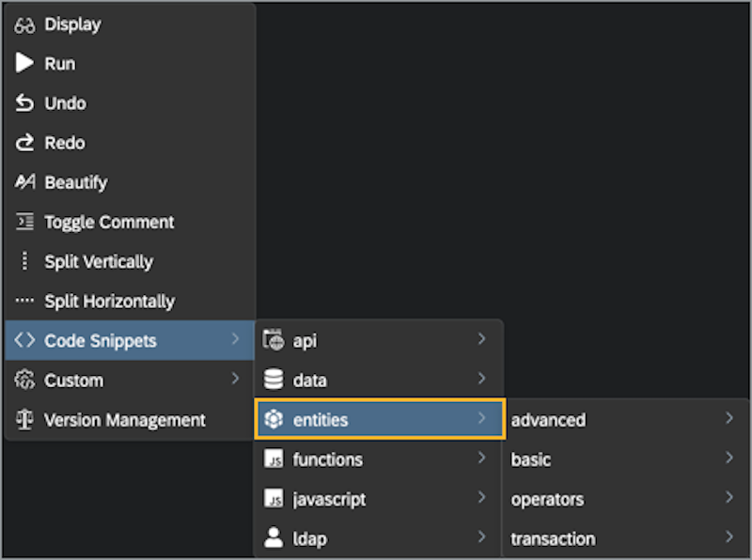Open the ldap snippets category
The image size is (752, 560).
point(380,538)
